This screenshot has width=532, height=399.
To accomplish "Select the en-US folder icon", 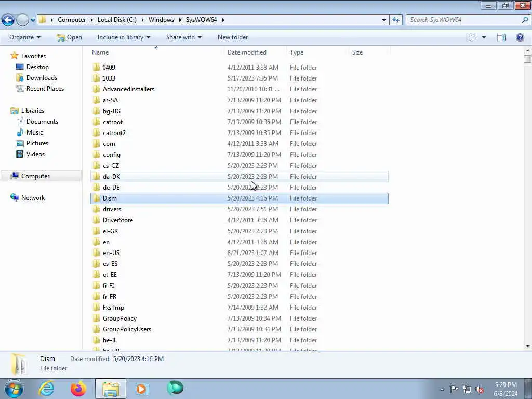I will pos(96,253).
